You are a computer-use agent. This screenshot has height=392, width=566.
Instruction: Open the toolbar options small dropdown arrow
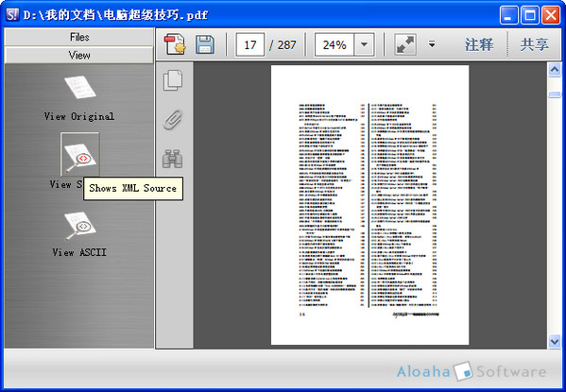point(432,44)
